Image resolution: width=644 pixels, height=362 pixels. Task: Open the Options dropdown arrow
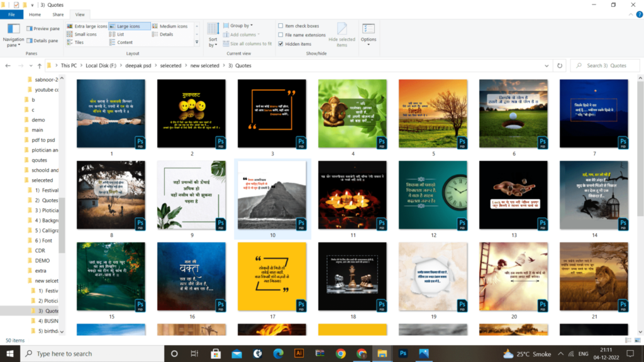click(x=369, y=45)
